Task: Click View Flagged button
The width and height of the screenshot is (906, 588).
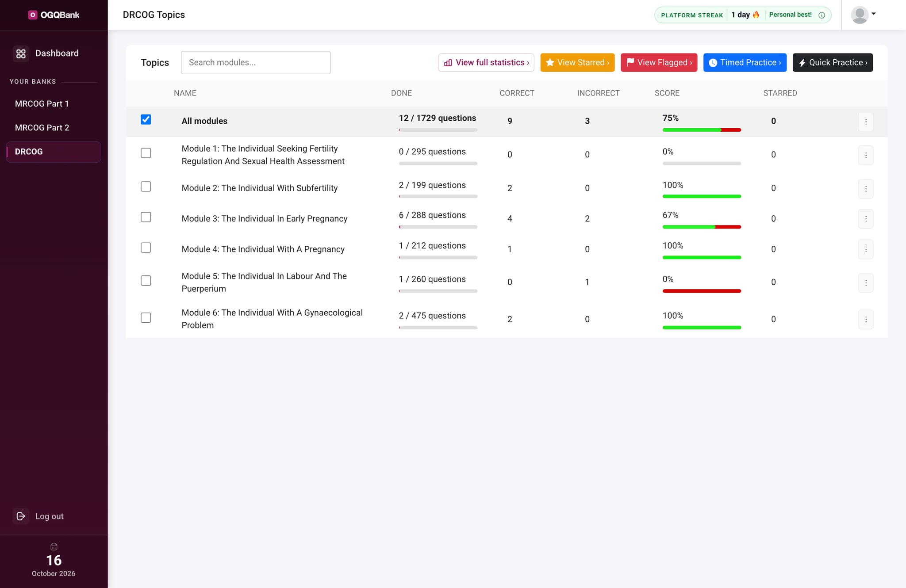Action: coord(659,62)
